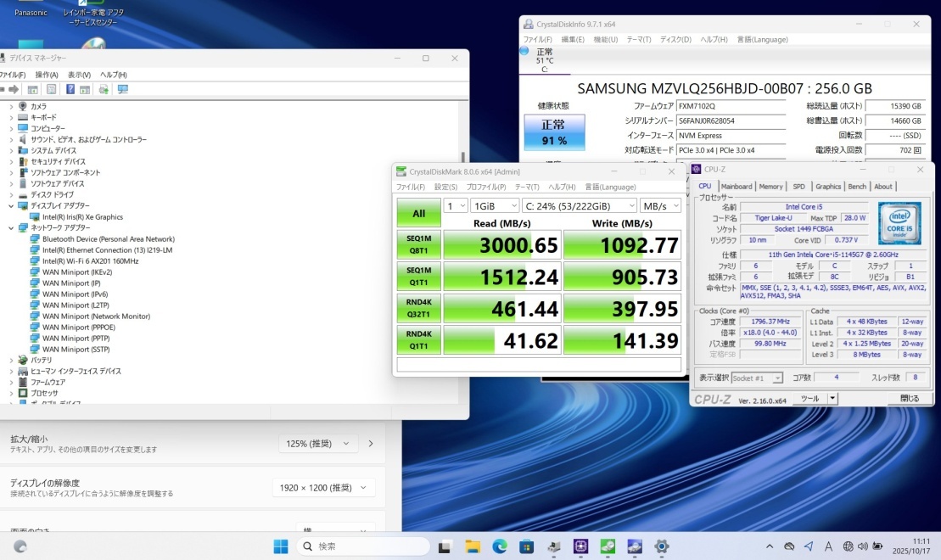Expand the カメラ device category
This screenshot has width=941, height=560.
[11, 106]
